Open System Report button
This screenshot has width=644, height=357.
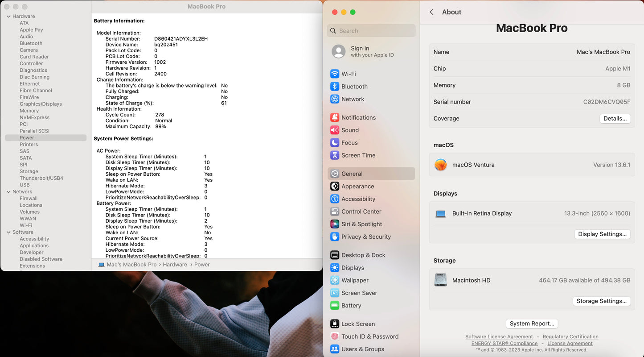coord(532,324)
